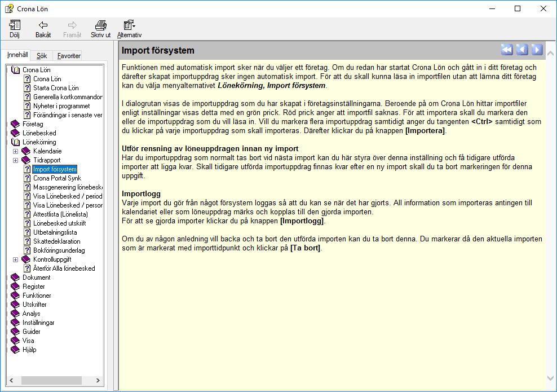Click the tree scrollbar's right arrow
Viewport: 557px width, 392px height.
(x=98, y=380)
